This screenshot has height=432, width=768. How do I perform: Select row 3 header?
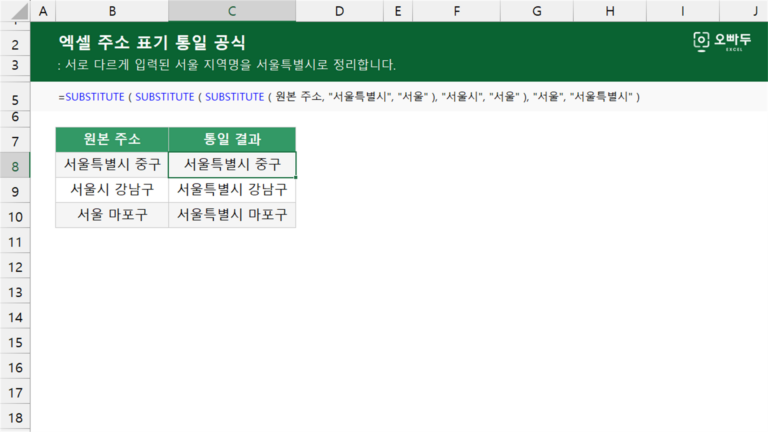pyautogui.click(x=15, y=65)
